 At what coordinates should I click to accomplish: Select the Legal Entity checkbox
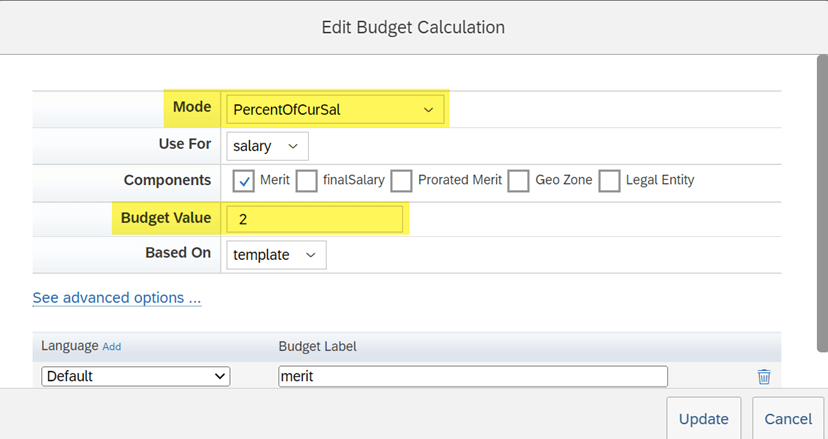pyautogui.click(x=609, y=181)
